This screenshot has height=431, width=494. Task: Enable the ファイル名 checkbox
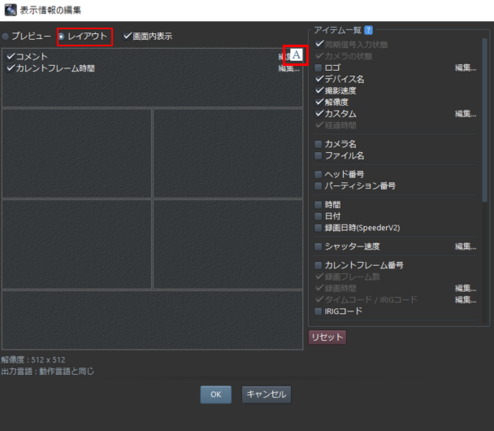tap(318, 156)
